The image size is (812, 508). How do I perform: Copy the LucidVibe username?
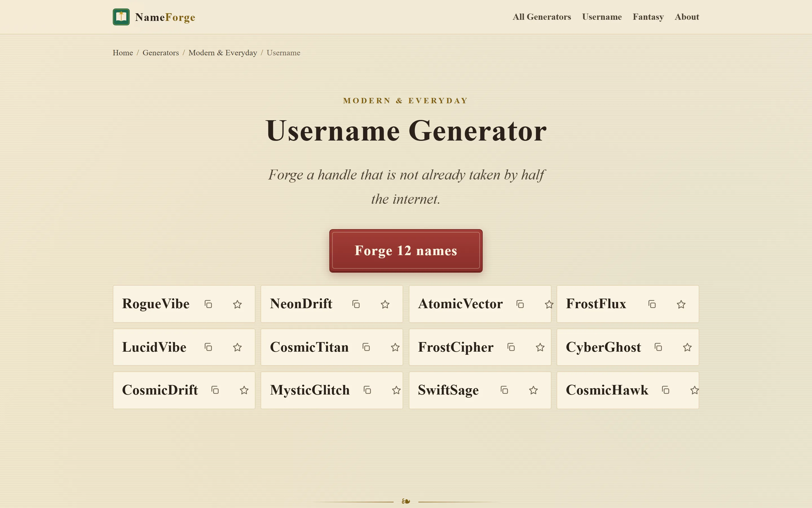click(208, 347)
